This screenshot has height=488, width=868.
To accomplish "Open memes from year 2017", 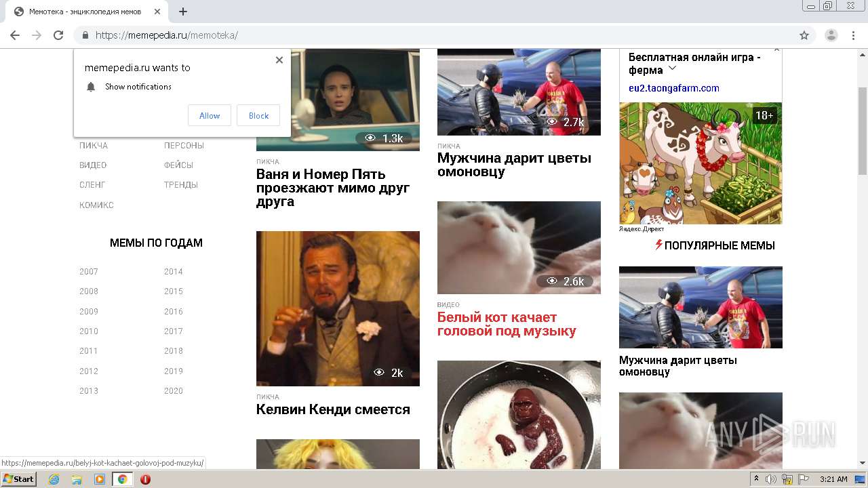I will [174, 331].
